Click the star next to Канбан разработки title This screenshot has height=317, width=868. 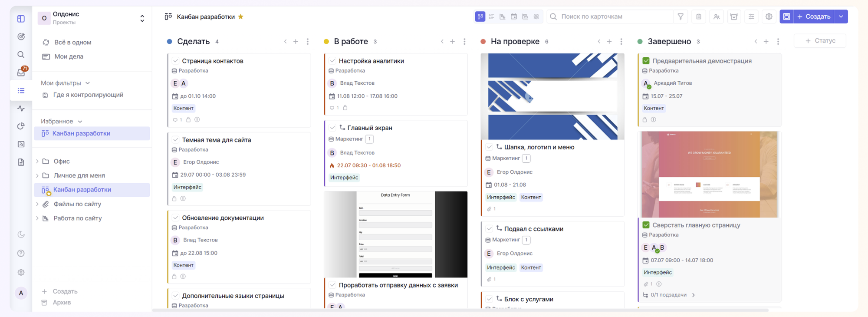click(x=241, y=17)
